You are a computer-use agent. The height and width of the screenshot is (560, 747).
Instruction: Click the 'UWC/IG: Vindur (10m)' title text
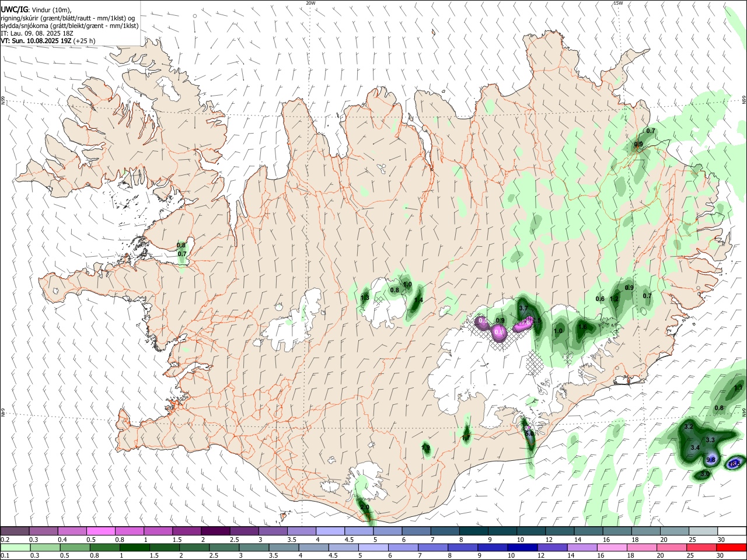point(36,10)
